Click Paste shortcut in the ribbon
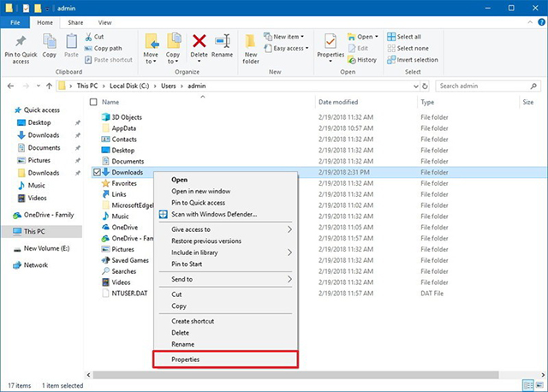The image size is (548, 392). (109, 60)
